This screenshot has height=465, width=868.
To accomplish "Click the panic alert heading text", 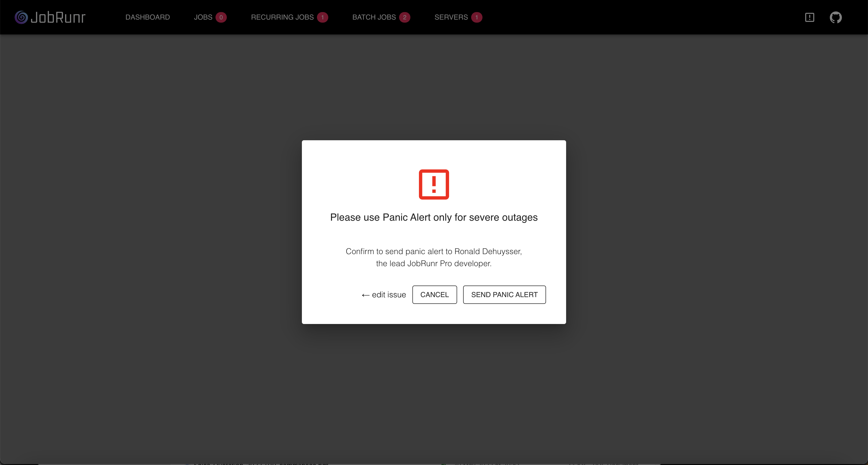I will click(434, 217).
